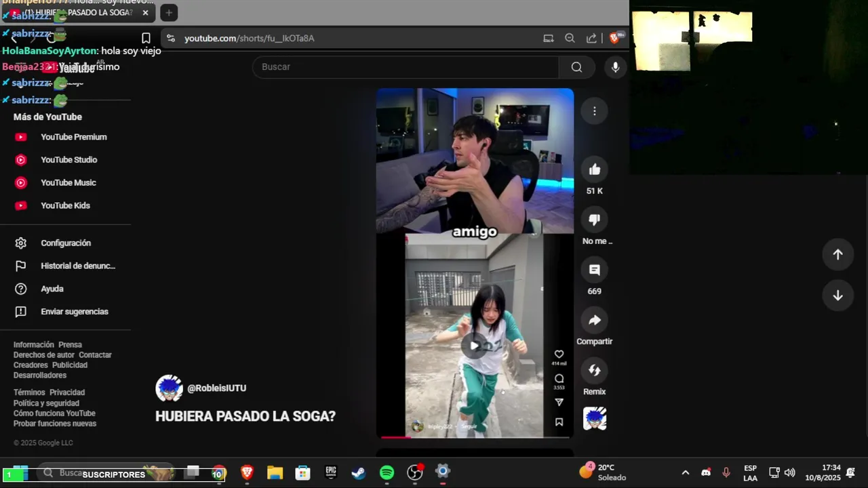The image size is (868, 488).
Task: Open the 20°C Soleado weather widget
Action: click(603, 472)
